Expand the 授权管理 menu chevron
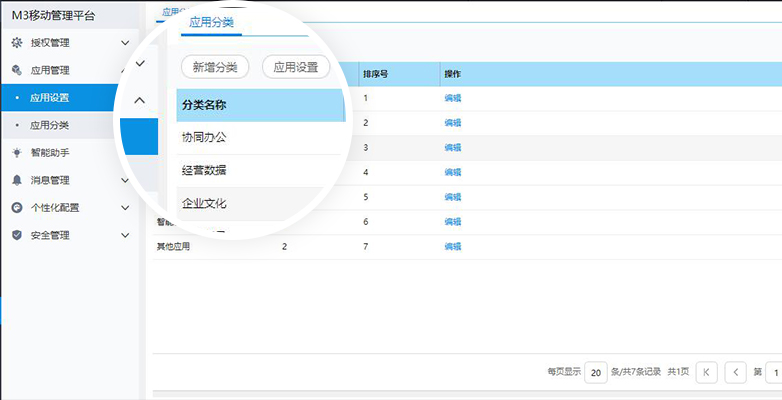782x400 pixels. pos(125,43)
